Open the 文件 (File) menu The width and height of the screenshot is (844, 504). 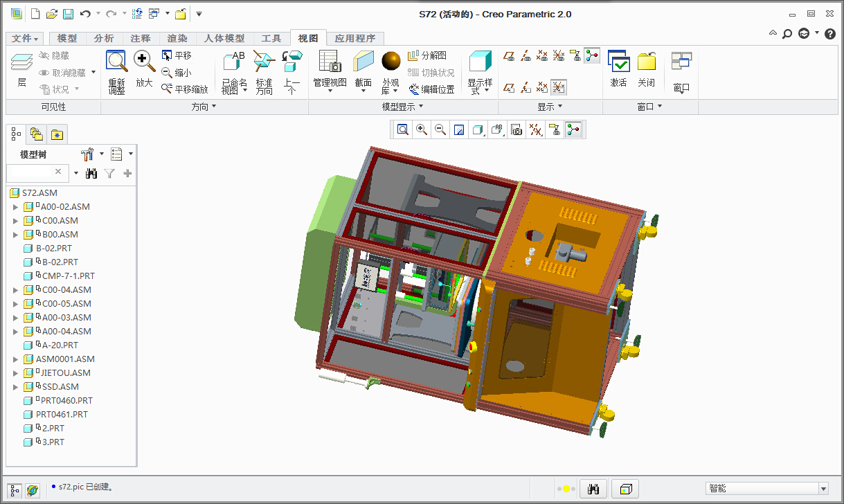(26, 39)
